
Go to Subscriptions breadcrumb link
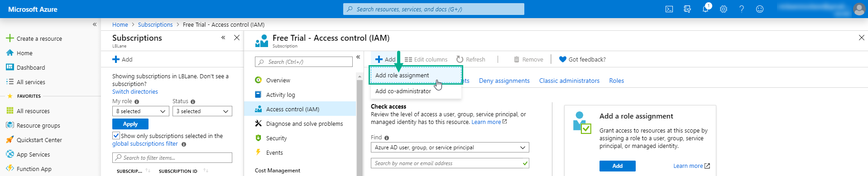(155, 24)
